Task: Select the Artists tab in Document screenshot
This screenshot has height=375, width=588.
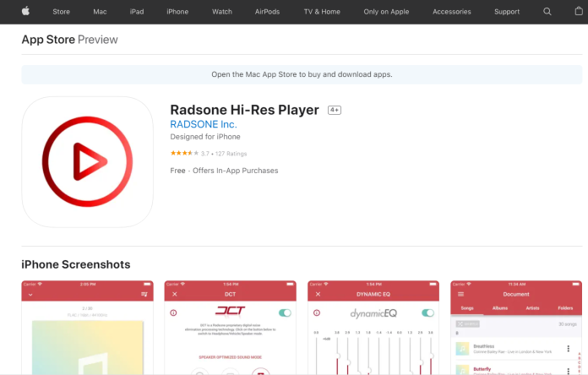Action: coord(532,308)
